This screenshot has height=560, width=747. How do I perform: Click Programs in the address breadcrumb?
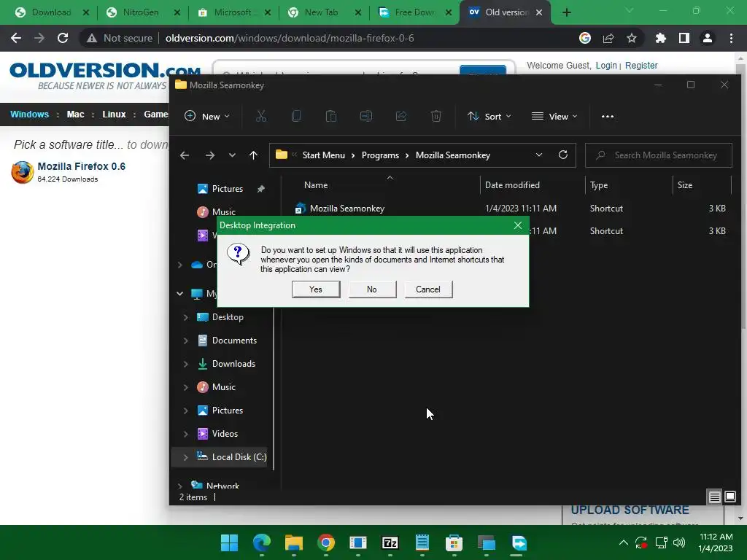click(380, 155)
